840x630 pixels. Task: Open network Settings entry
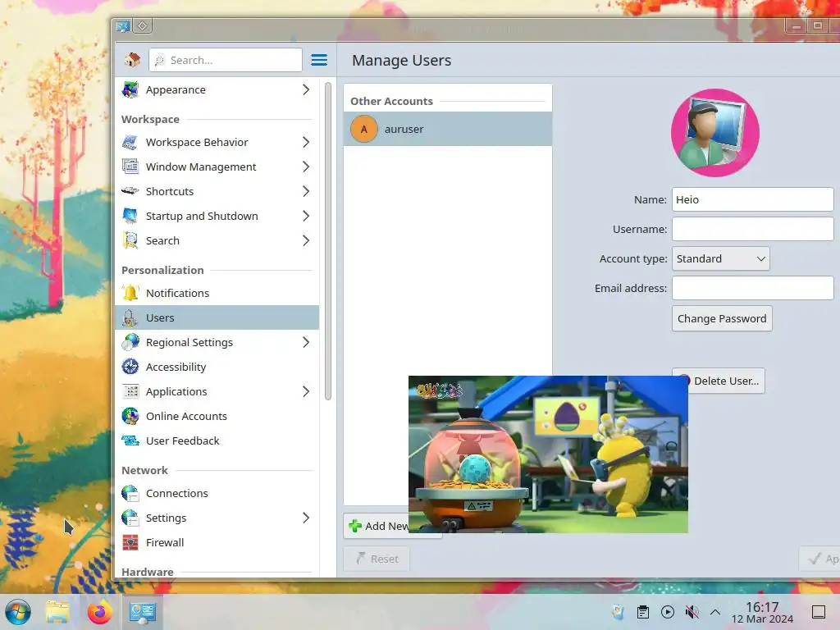click(x=217, y=518)
